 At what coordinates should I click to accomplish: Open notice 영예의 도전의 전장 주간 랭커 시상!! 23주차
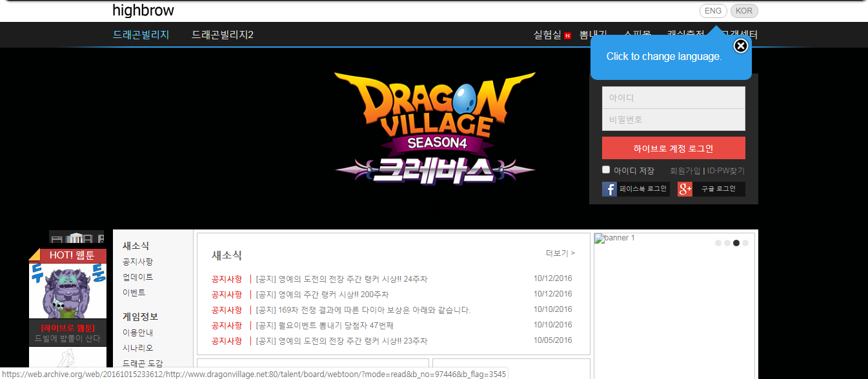[x=341, y=341]
